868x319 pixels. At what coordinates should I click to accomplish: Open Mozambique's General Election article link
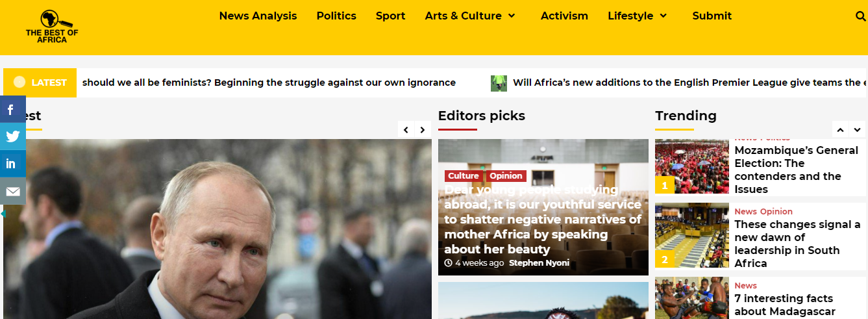[796, 170]
